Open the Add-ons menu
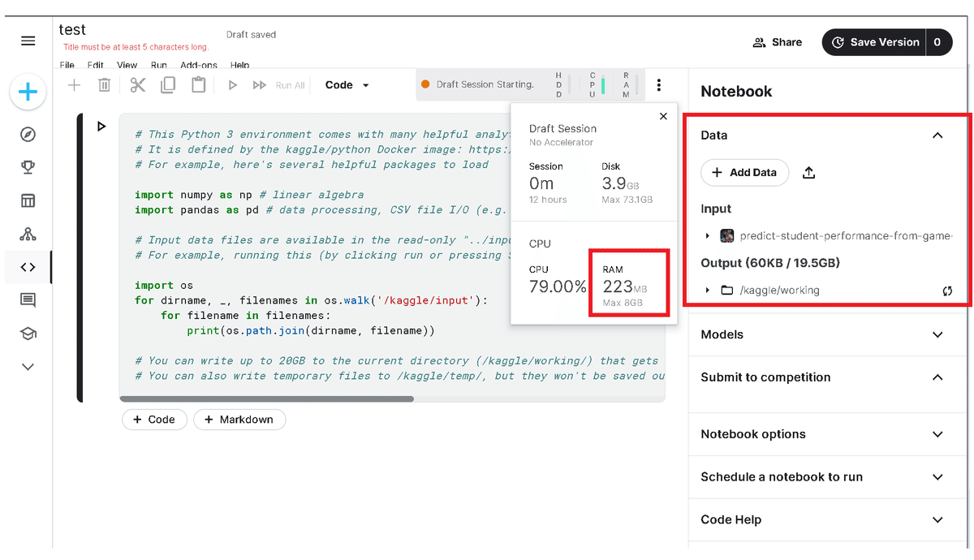The width and height of the screenshot is (974, 560). pyautogui.click(x=198, y=65)
